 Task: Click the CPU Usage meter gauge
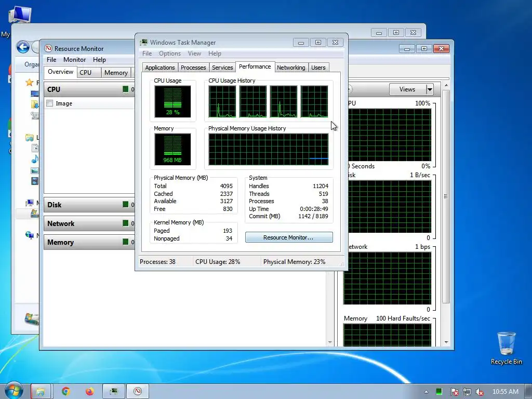(x=172, y=101)
